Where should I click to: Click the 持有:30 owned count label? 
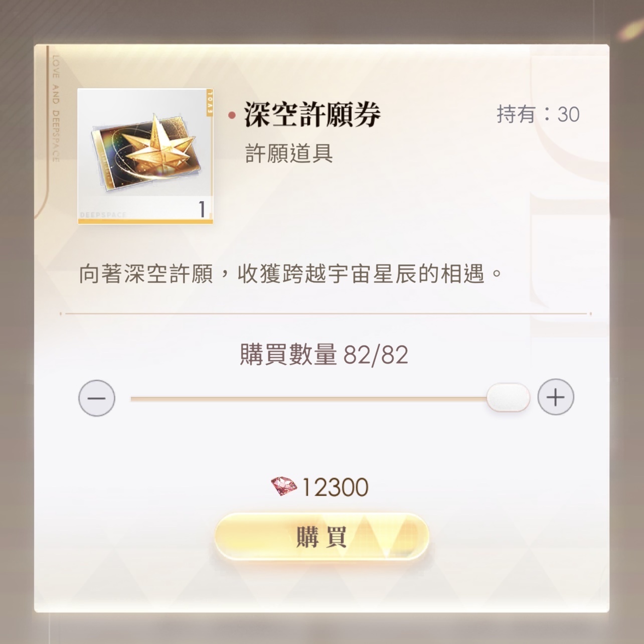pyautogui.click(x=538, y=114)
